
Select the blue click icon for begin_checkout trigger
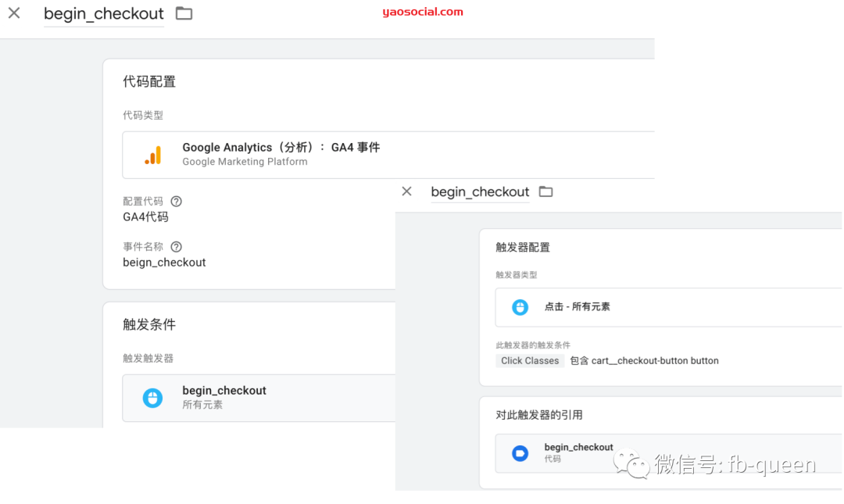(152, 397)
